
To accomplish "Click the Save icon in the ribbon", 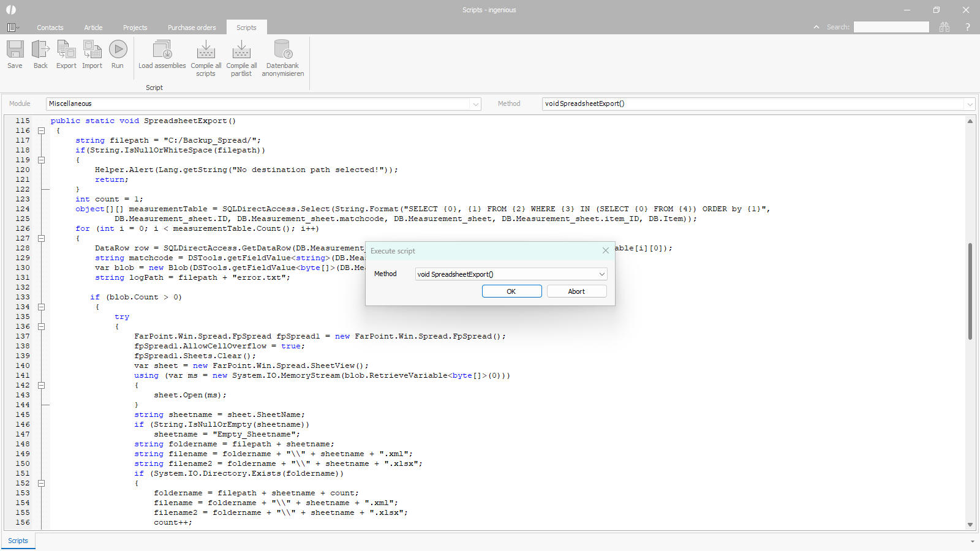I will click(x=15, y=50).
